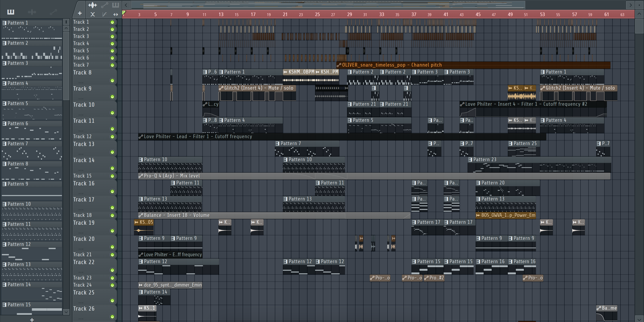Click the Love Philter Lead automation icon
The image size is (644, 322).
pos(141,136)
